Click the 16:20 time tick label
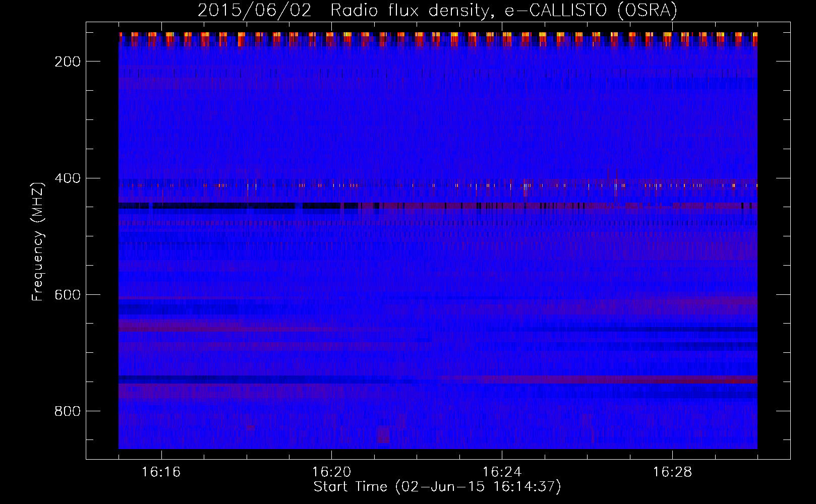The height and width of the screenshot is (504, 816). click(331, 472)
